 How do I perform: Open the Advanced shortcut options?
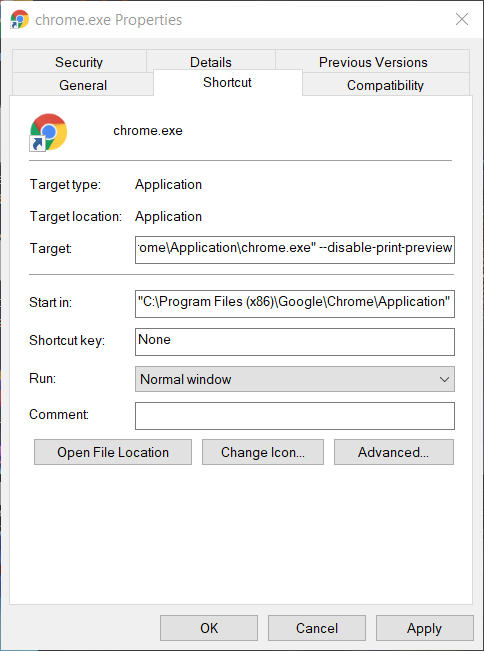[394, 452]
